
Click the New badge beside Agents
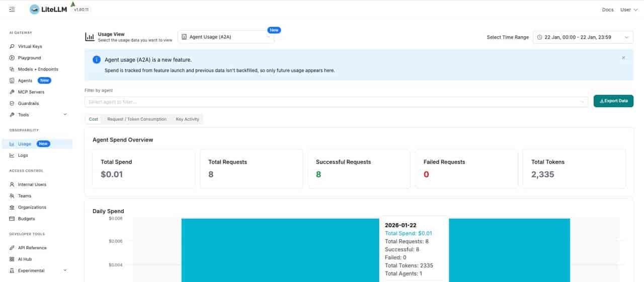point(45,80)
